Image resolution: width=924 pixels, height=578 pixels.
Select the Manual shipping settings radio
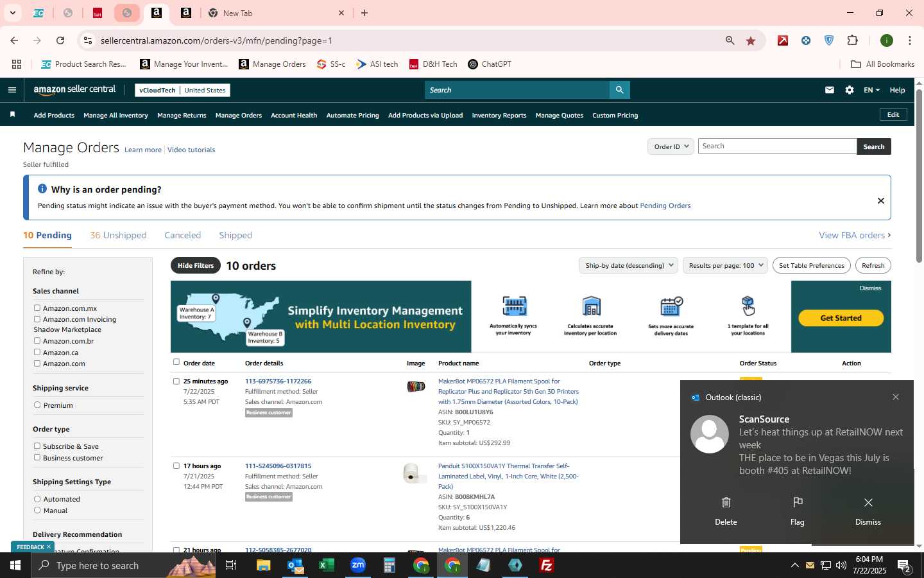pyautogui.click(x=37, y=511)
